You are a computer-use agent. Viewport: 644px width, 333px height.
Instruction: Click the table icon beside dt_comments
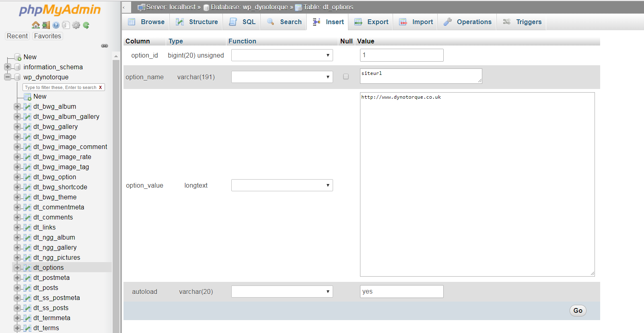pos(27,217)
